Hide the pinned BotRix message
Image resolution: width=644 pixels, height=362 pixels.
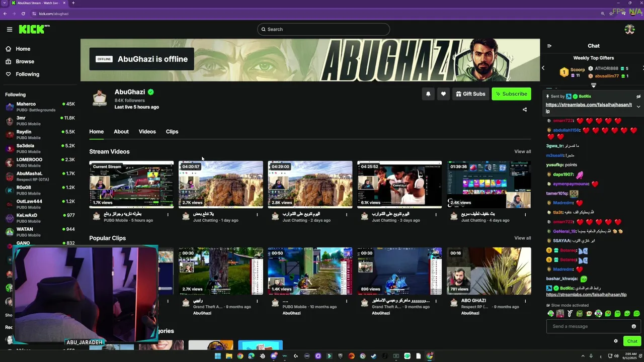tap(638, 97)
